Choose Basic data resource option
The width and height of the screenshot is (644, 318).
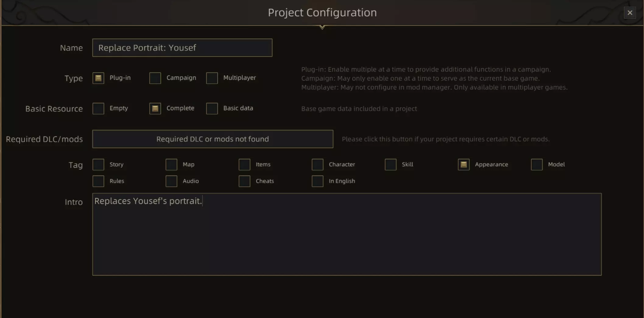[212, 109]
